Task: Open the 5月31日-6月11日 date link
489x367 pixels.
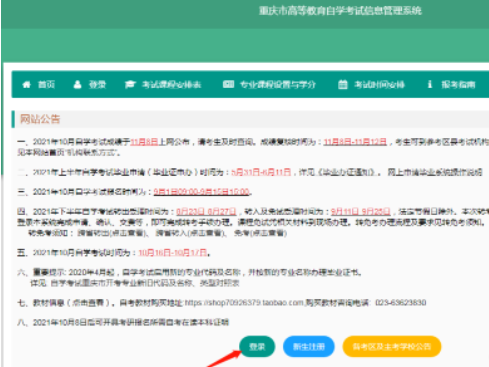Action: 261,172
